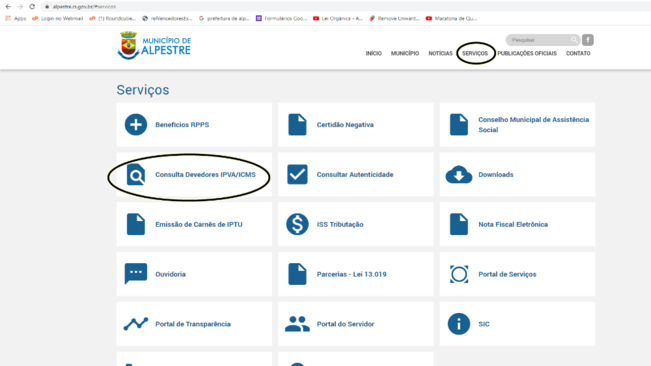Open the Downloads cloud icon

click(459, 174)
